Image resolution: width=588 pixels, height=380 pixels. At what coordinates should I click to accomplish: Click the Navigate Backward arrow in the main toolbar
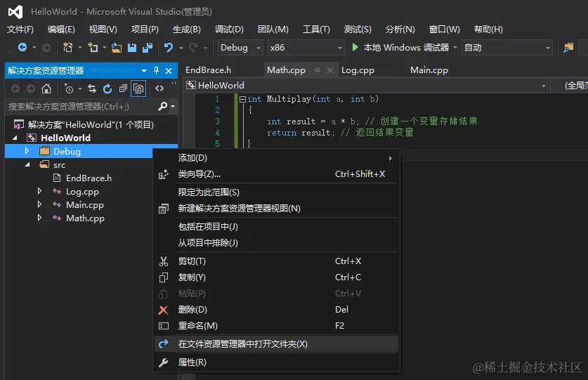(x=22, y=47)
